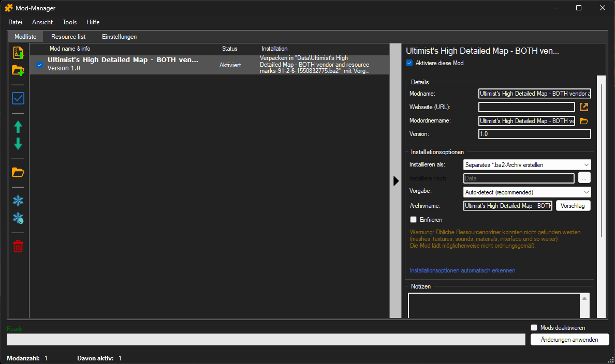Screen dimensions: 615x364
Task: Move mod down with green arrow
Action: [x=18, y=144]
